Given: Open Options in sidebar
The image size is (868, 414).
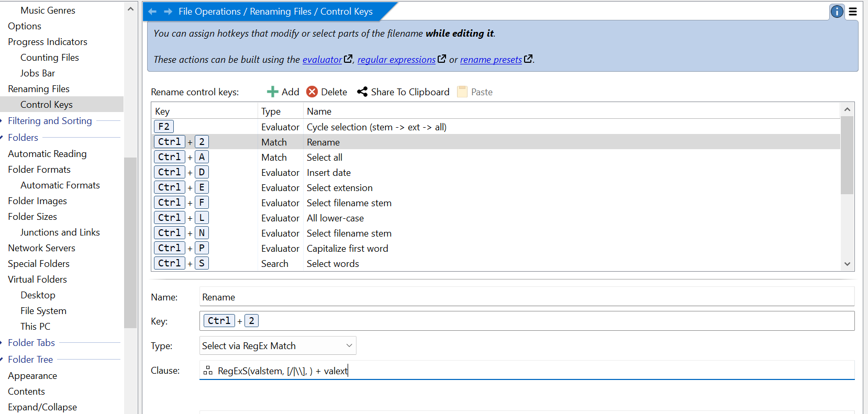Looking at the screenshot, I should click(x=25, y=26).
